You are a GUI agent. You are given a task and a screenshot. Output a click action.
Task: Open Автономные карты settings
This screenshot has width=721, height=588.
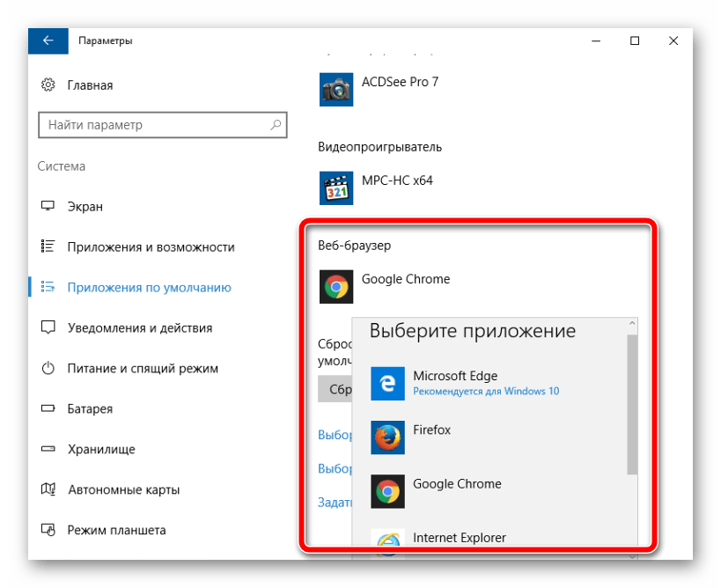pos(123,490)
